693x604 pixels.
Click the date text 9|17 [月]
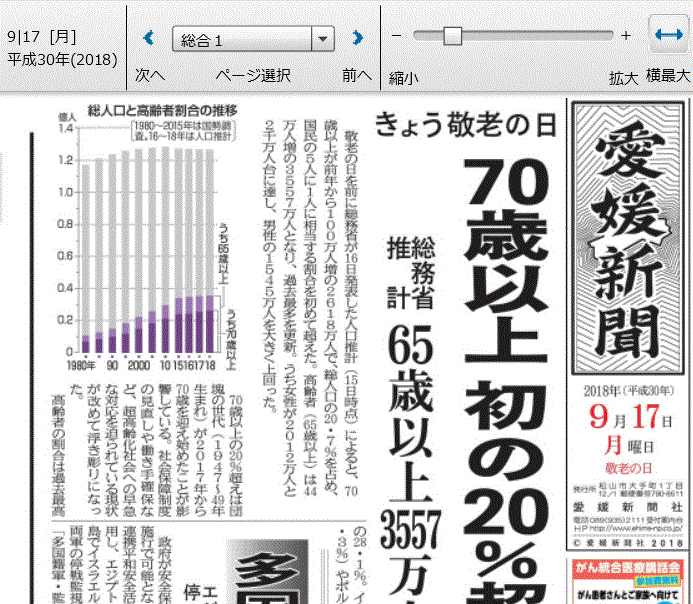(x=42, y=37)
